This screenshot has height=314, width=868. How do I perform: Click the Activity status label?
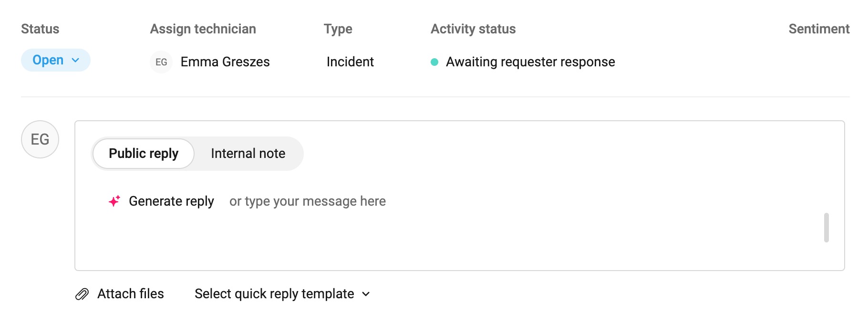click(x=473, y=29)
